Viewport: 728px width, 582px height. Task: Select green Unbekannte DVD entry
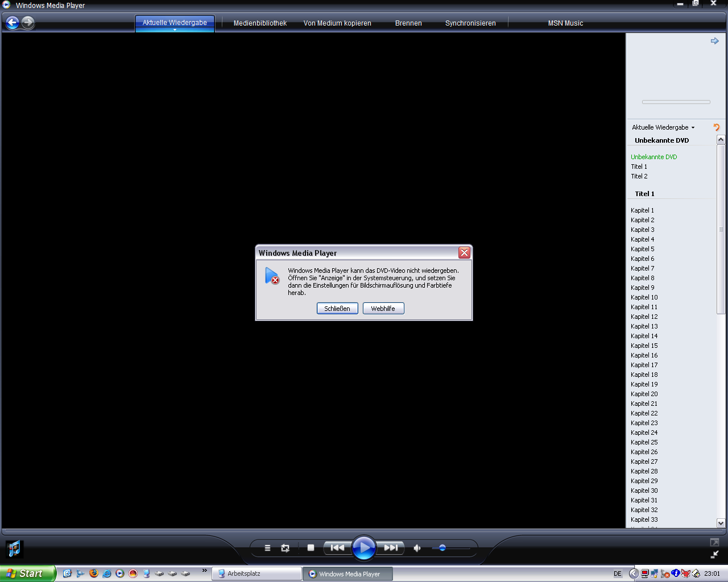coord(653,157)
